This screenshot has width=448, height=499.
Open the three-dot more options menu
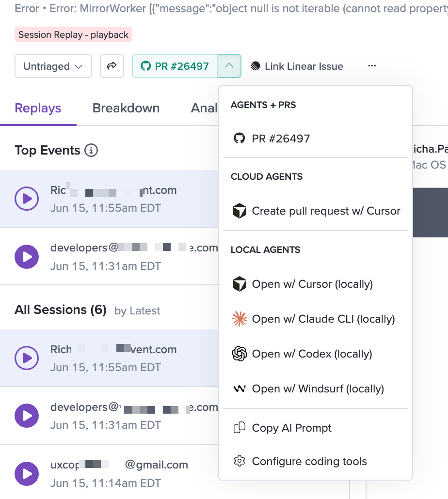pos(372,66)
